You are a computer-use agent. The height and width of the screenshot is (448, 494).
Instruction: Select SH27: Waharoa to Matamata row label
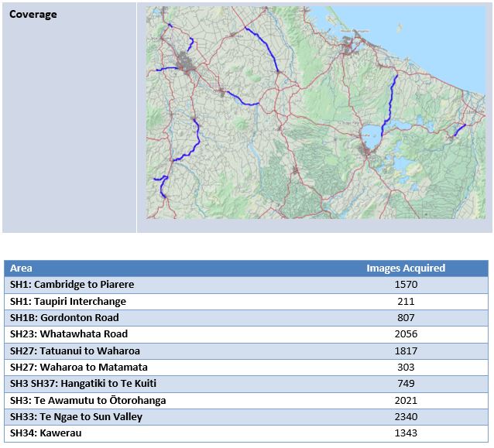[x=78, y=368]
